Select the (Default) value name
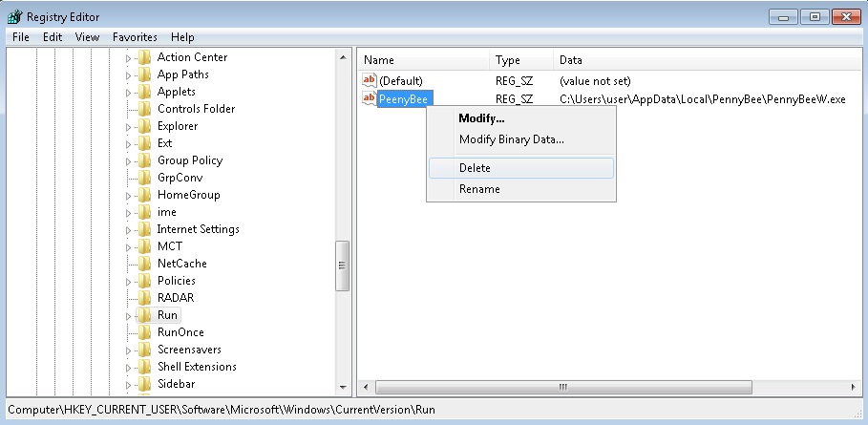Viewport: 868px width, 425px height. 401,81
